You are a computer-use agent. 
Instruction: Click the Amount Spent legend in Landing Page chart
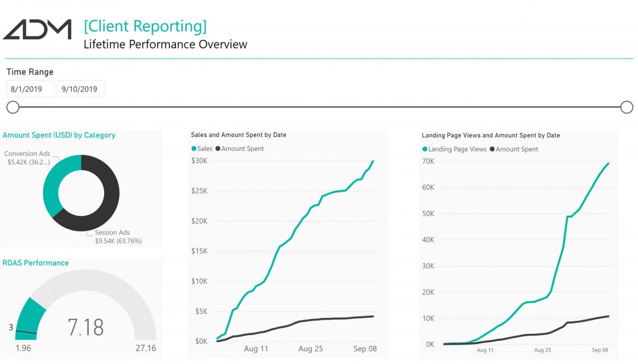click(x=514, y=149)
